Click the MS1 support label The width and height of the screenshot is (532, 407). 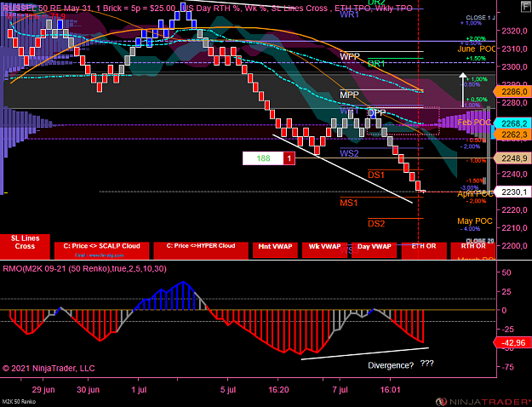(349, 203)
